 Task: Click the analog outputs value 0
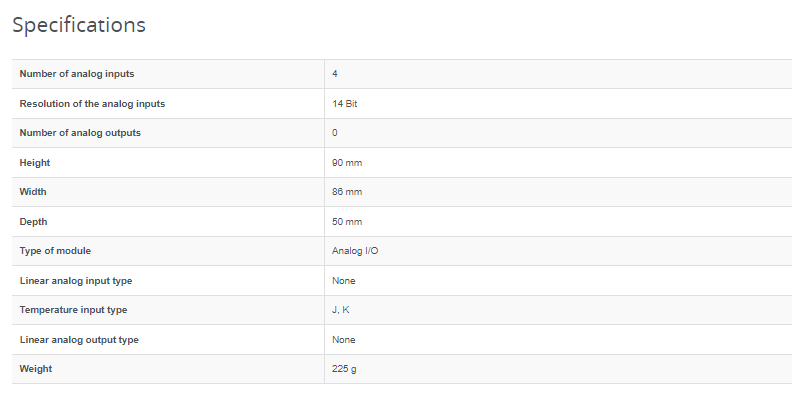[335, 132]
